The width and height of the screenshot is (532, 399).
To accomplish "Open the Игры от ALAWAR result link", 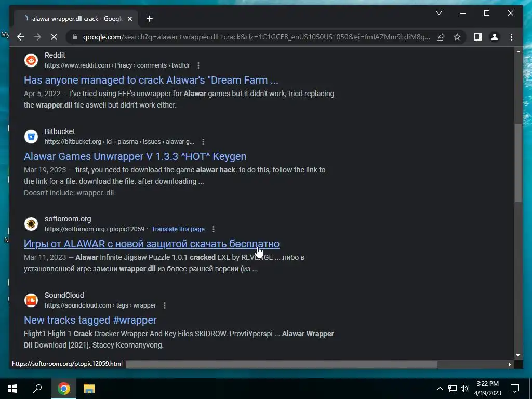I will [152, 244].
